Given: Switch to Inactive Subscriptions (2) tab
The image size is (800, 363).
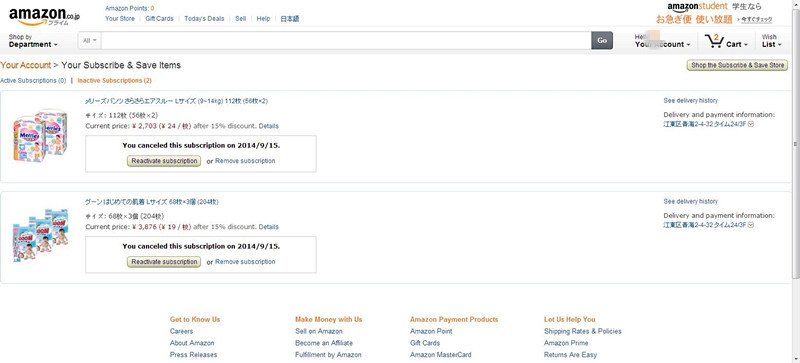Looking at the screenshot, I should click(x=114, y=81).
